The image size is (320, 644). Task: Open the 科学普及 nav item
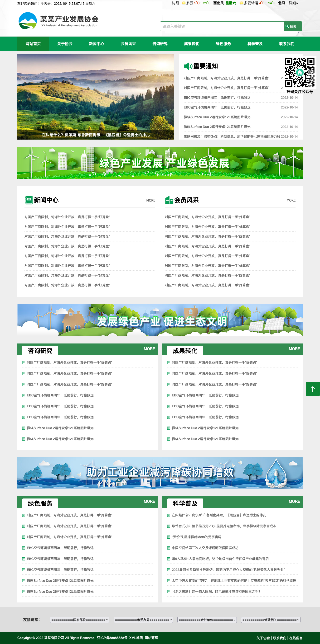click(x=255, y=44)
